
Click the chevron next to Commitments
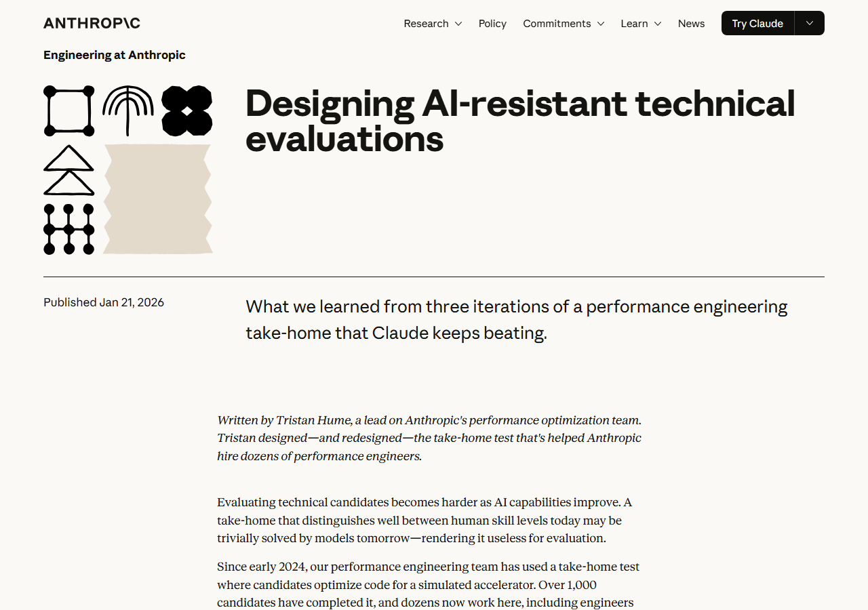(x=601, y=24)
